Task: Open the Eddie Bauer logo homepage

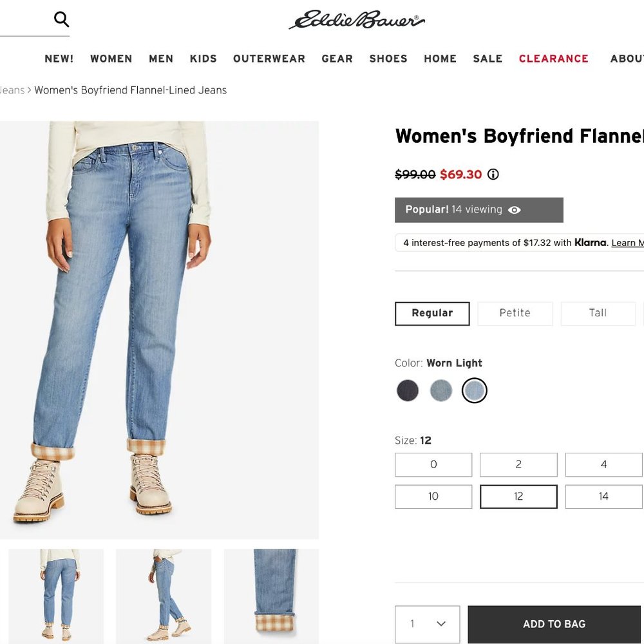Action: (x=357, y=19)
